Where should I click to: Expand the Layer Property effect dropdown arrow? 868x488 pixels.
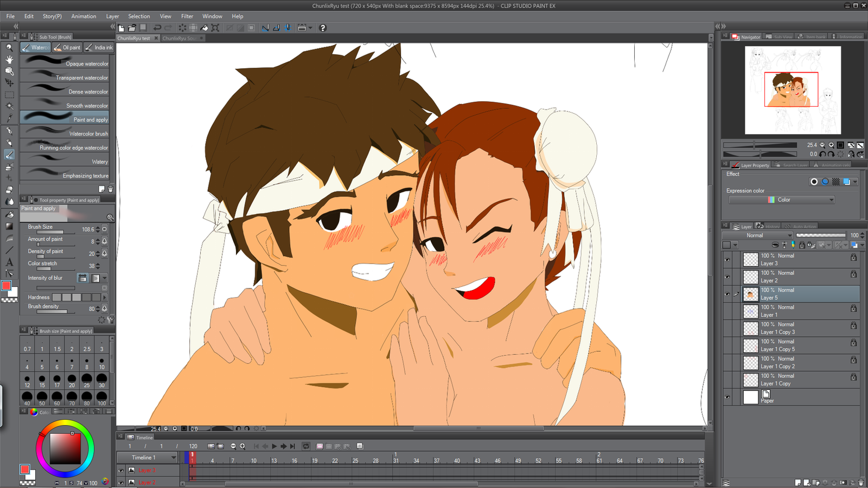coord(855,182)
